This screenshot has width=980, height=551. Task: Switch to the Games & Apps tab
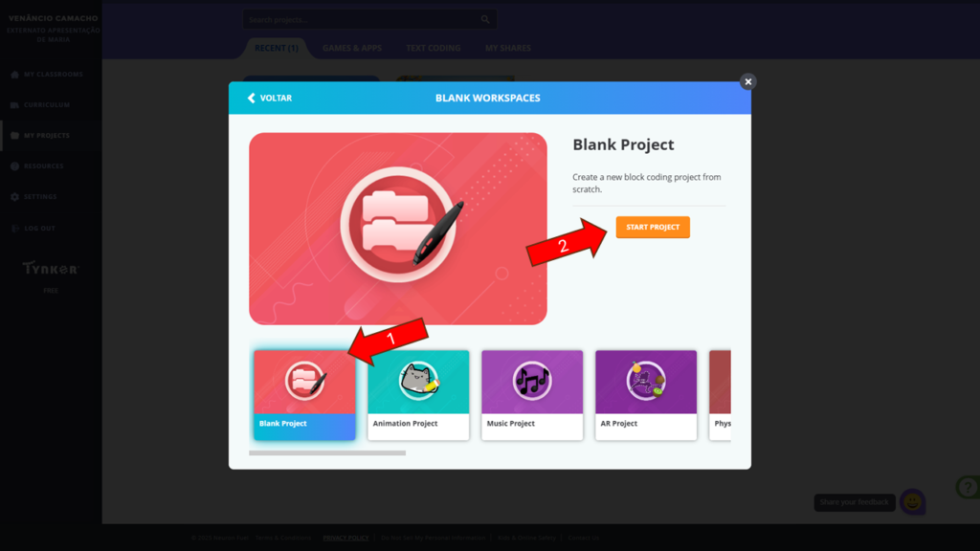(352, 48)
